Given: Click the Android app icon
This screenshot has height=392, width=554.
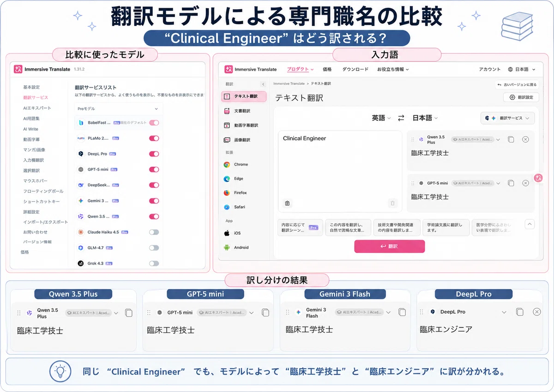Looking at the screenshot, I should (x=227, y=247).
